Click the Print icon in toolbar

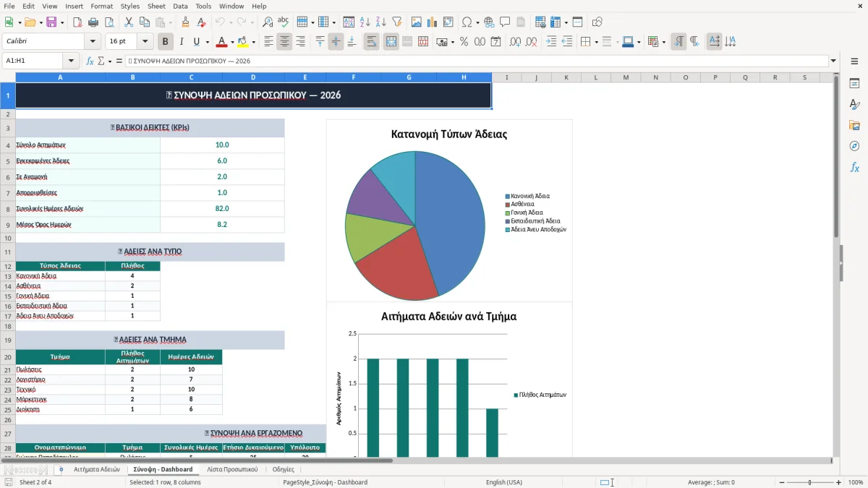[x=93, y=22]
